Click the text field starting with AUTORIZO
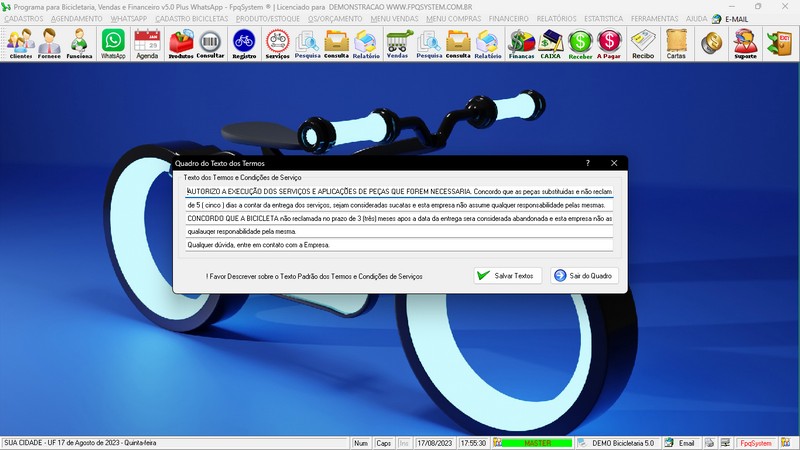The image size is (800, 450). (x=398, y=191)
